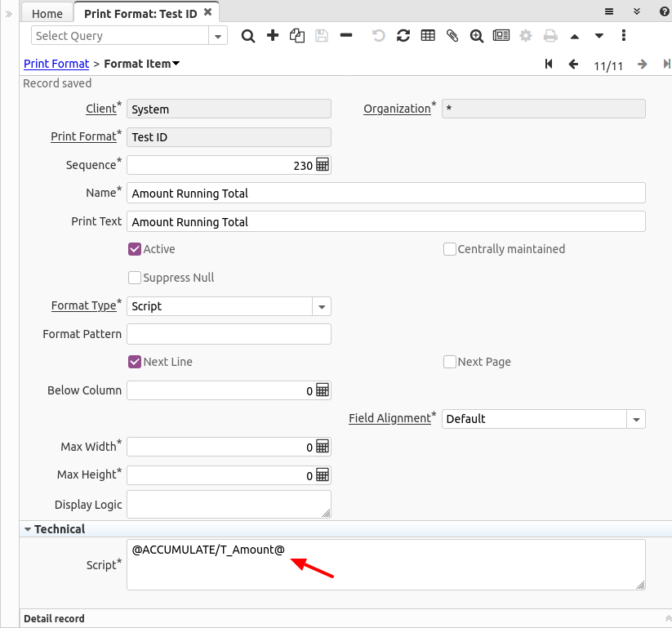Refresh the record with the refresh icon
Image resolution: width=672 pixels, height=628 pixels.
point(403,36)
